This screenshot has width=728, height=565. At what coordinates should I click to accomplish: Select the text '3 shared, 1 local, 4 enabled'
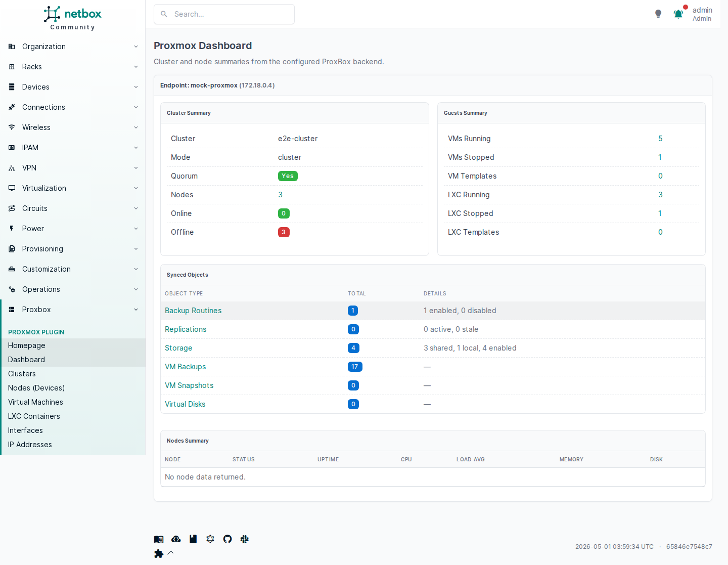(x=470, y=348)
